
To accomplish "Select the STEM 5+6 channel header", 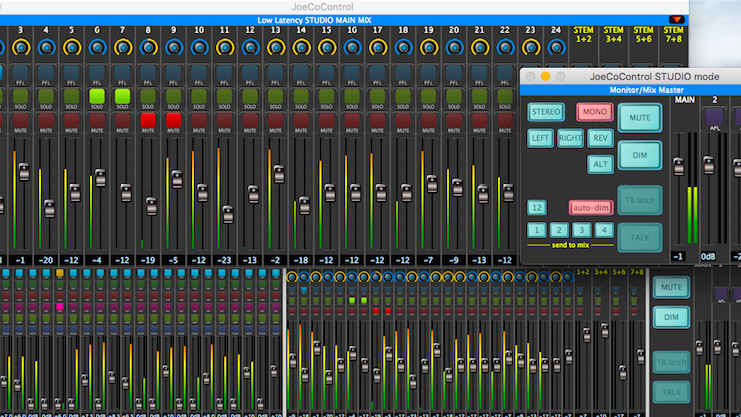I will tap(641, 36).
